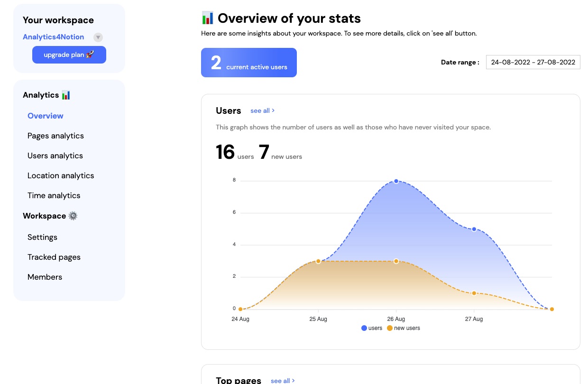Click 'see all' next to Users
This screenshot has height=384, width=588.
click(263, 110)
